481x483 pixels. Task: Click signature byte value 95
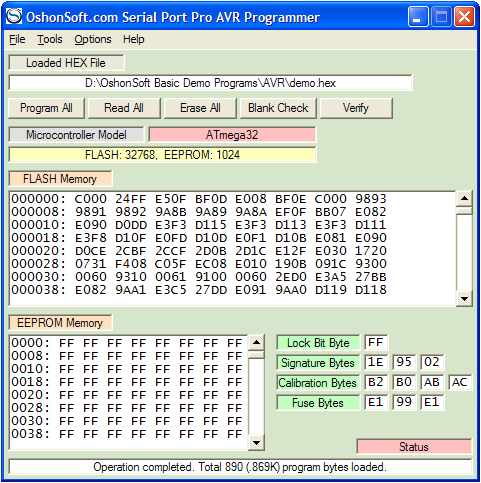[404, 362]
